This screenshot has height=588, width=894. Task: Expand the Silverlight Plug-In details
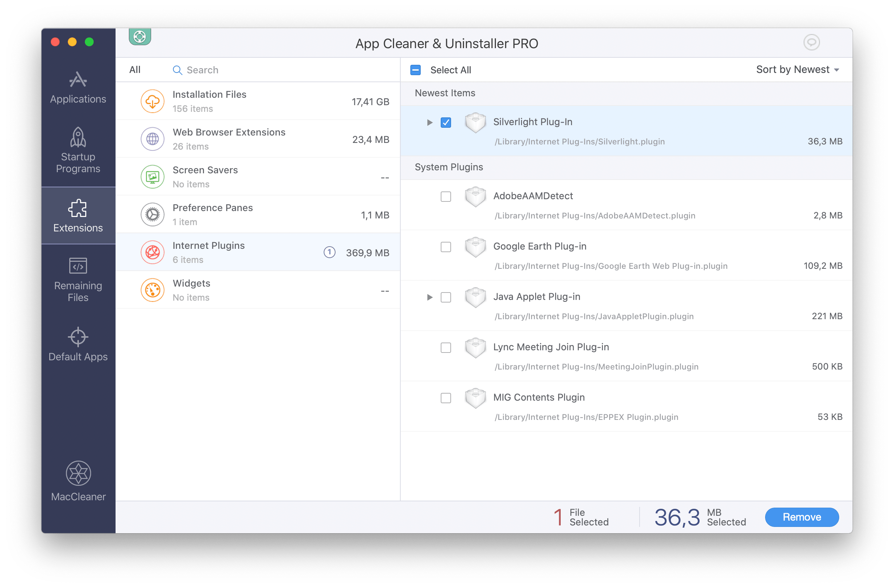(427, 121)
